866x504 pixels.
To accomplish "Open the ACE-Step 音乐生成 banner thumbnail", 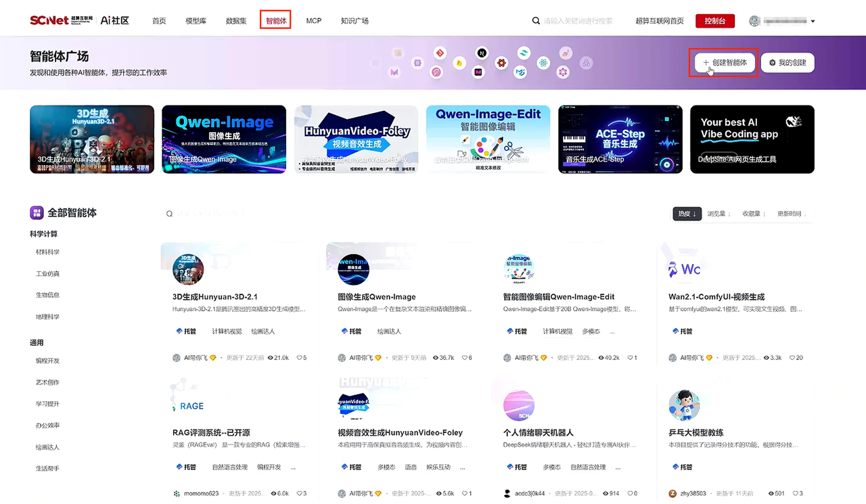I will [620, 139].
